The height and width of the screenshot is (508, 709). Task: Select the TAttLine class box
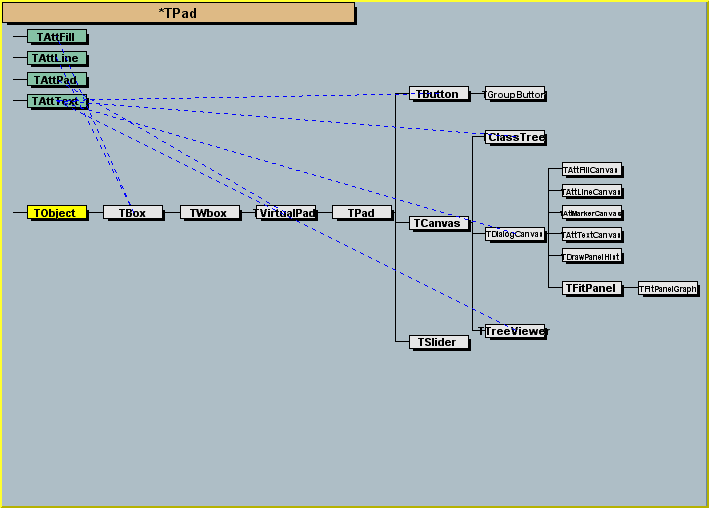[57, 59]
